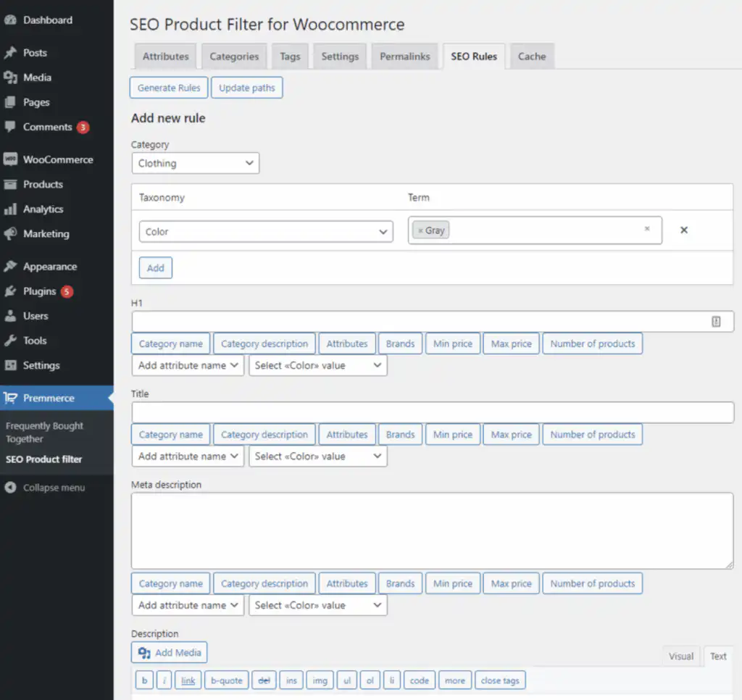
Task: Click into the Title input field
Action: point(433,413)
